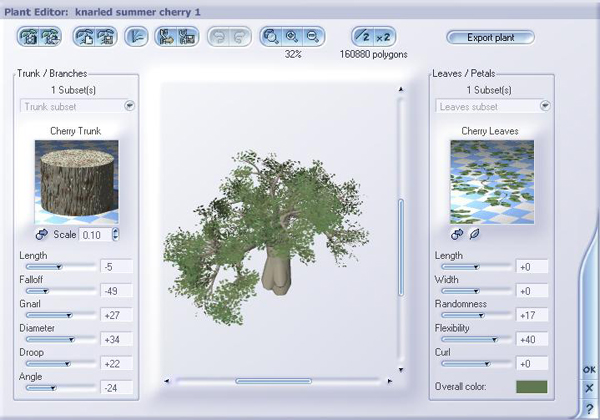The width and height of the screenshot is (600, 420).
Task: Click the Randomness value field +17
Action: click(x=532, y=315)
